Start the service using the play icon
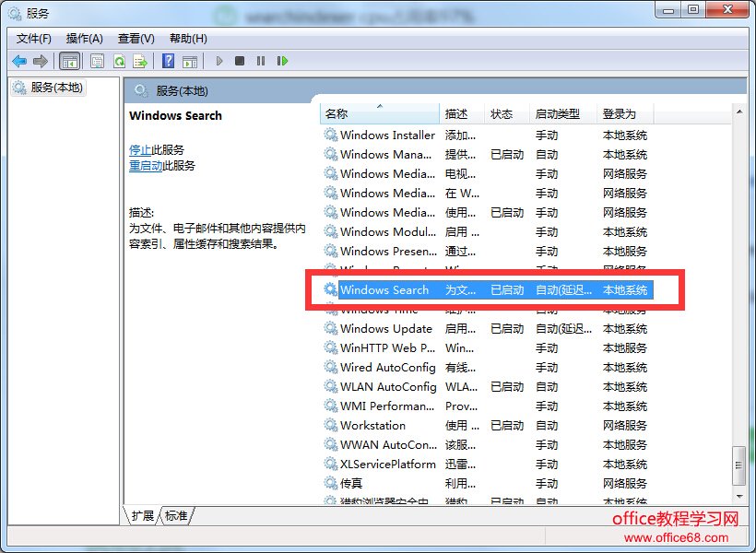 coord(219,62)
